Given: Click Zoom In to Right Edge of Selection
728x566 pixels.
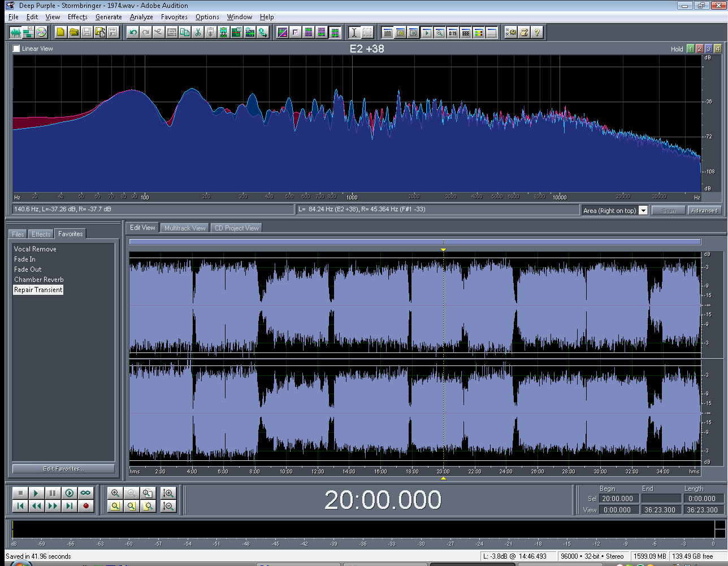Looking at the screenshot, I should (148, 506).
